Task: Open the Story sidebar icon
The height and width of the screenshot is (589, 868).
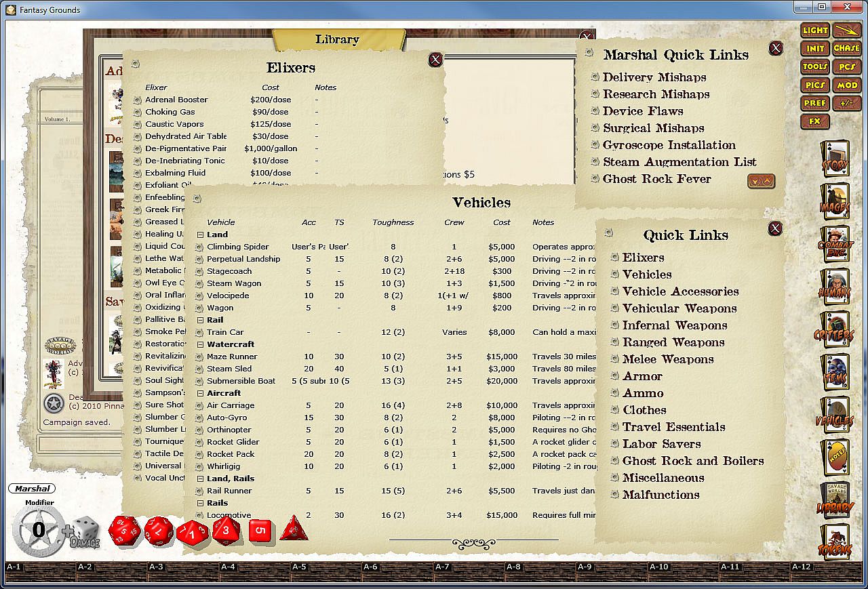Action: point(835,159)
